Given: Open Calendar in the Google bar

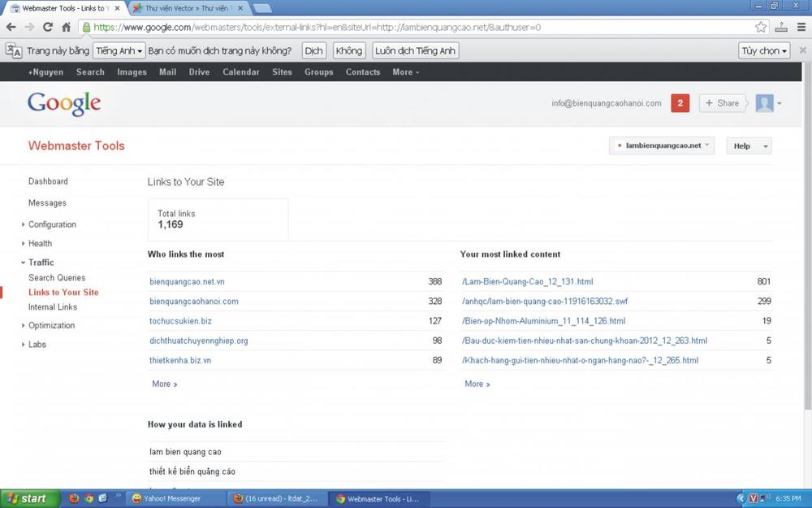Looking at the screenshot, I should [241, 72].
